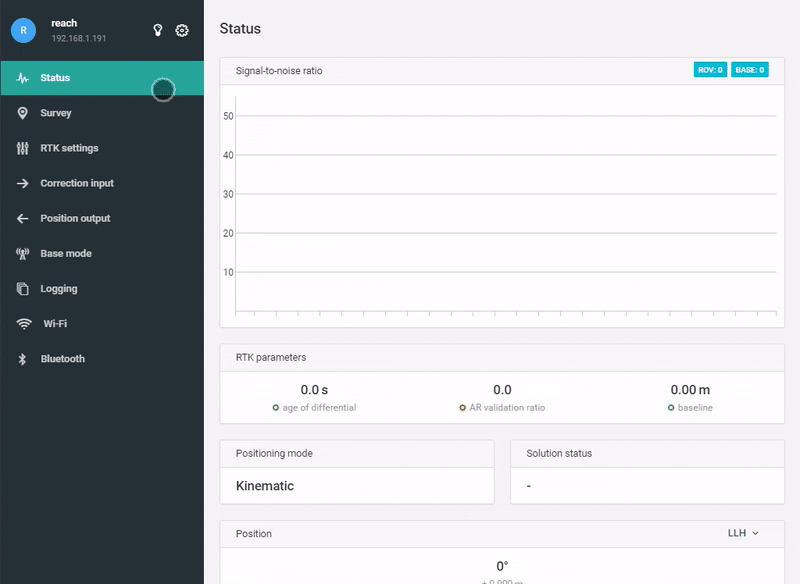Click the Solution status header

[x=559, y=453]
